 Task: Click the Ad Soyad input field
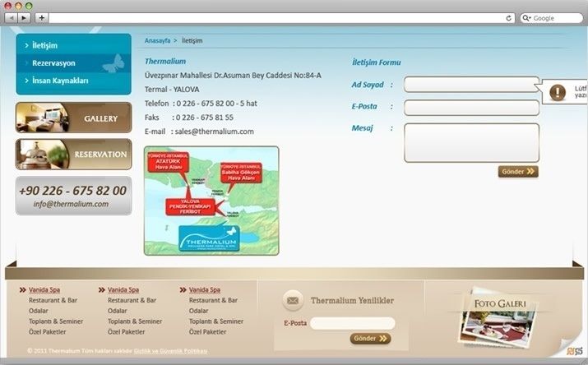pyautogui.click(x=471, y=85)
